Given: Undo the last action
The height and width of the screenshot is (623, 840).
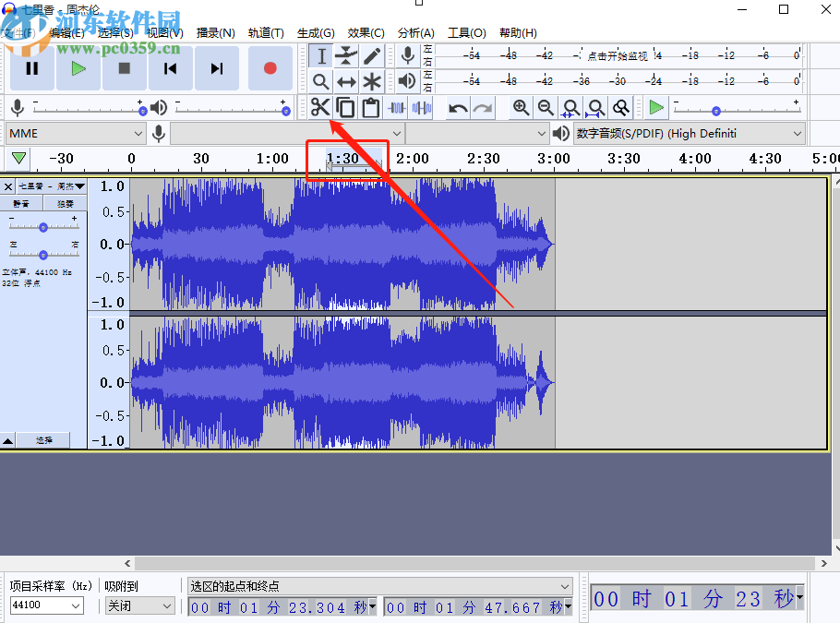Looking at the screenshot, I should click(458, 108).
